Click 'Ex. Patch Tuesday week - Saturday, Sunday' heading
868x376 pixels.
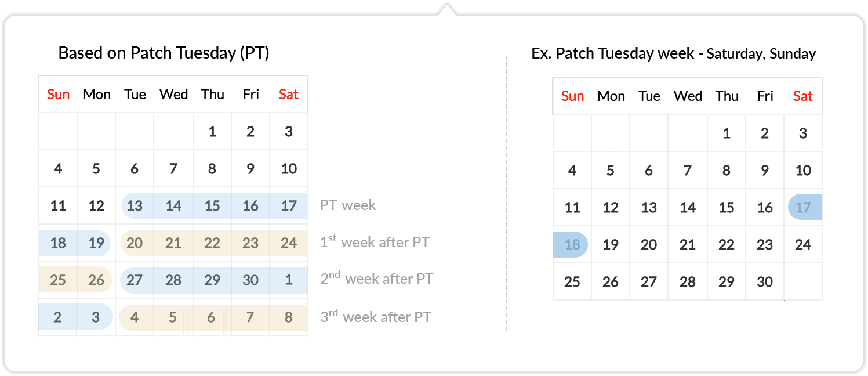(674, 54)
